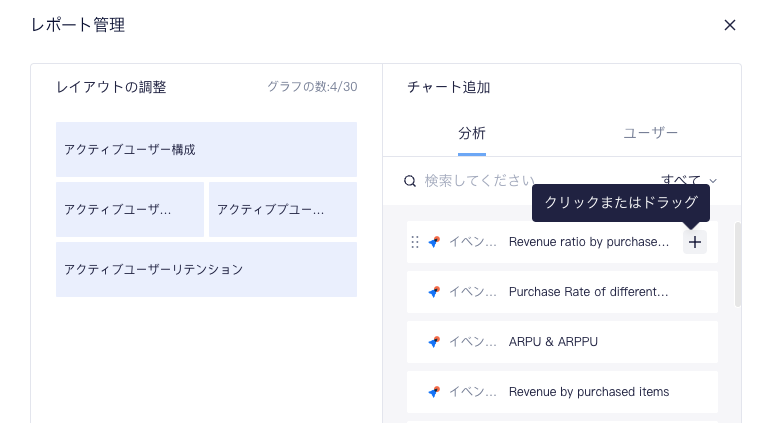This screenshot has height=423, width=769.
Task: Click the Revenue ratio by purchase… chart name
Action: coord(589,242)
